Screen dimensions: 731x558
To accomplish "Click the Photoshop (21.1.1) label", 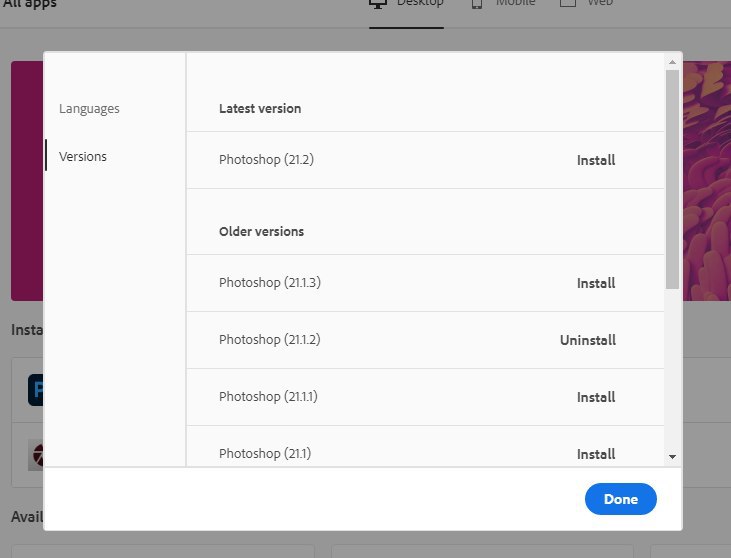I will [268, 396].
